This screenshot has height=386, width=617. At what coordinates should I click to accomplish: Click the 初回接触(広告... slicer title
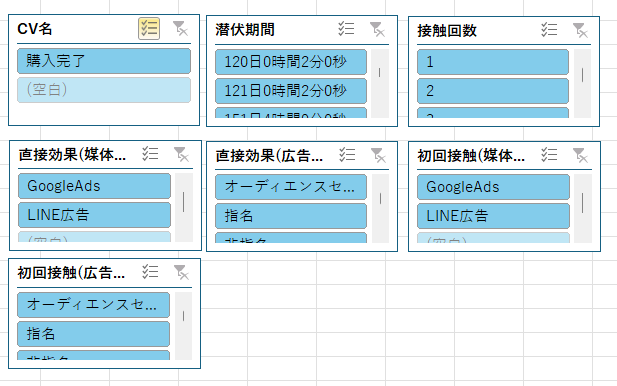click(71, 273)
